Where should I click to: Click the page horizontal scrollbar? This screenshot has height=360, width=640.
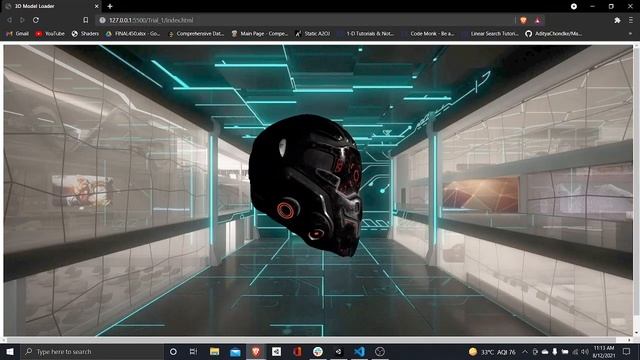point(311,340)
